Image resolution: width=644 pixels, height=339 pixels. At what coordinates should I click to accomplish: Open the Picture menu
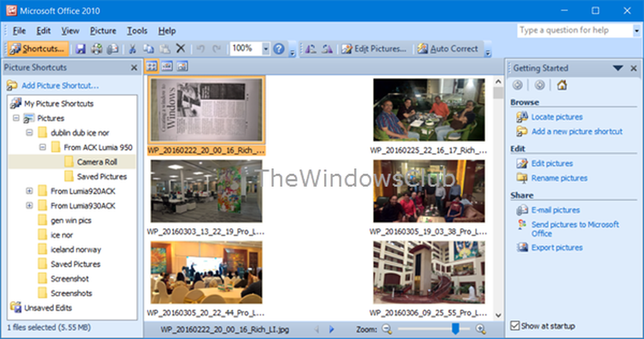[103, 30]
